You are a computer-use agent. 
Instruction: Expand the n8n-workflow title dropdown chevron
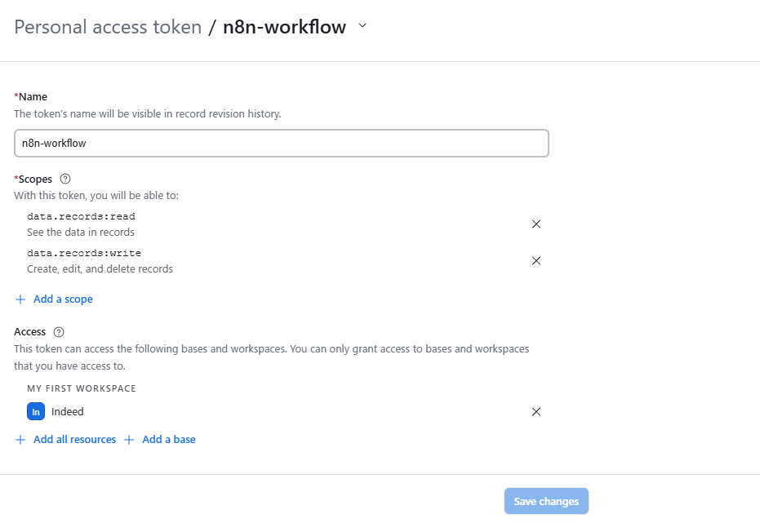click(363, 26)
